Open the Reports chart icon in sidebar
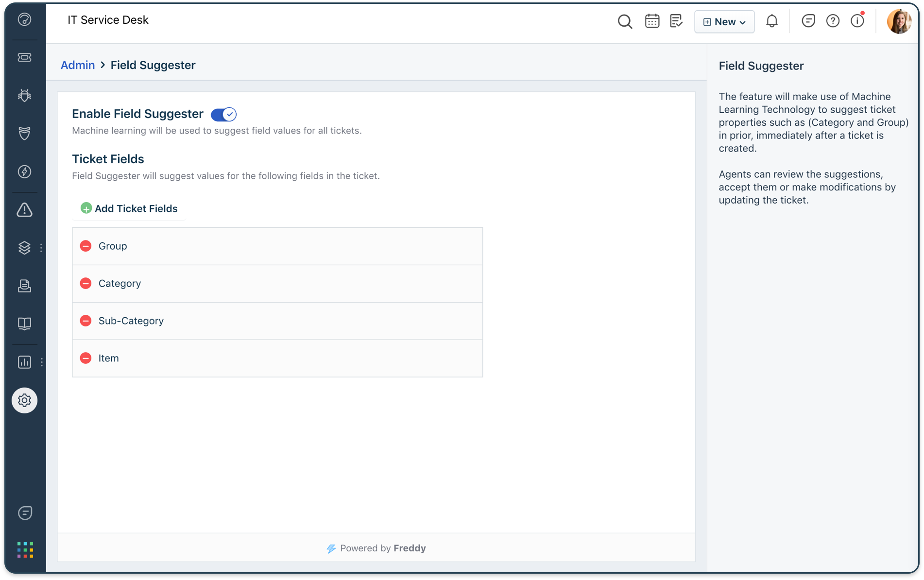The image size is (924, 580). 24,362
